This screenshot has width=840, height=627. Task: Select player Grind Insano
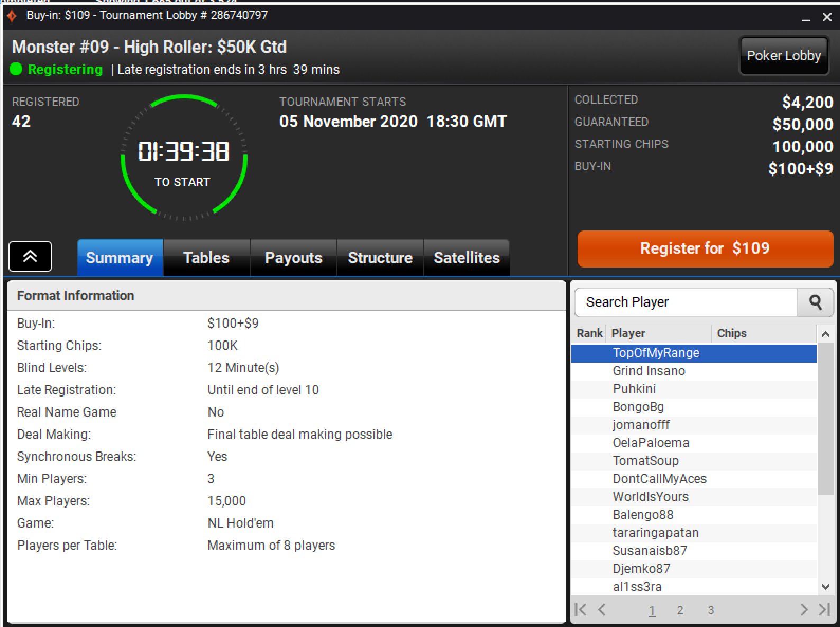click(694, 371)
